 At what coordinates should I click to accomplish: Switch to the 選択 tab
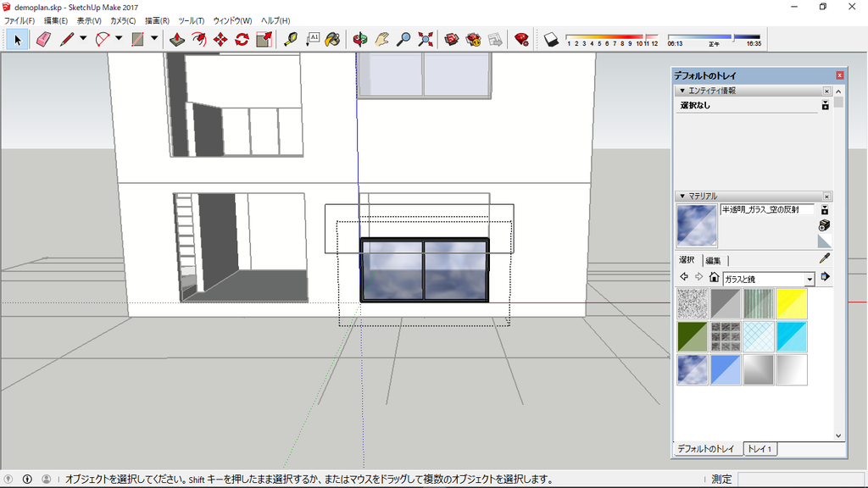click(x=687, y=260)
